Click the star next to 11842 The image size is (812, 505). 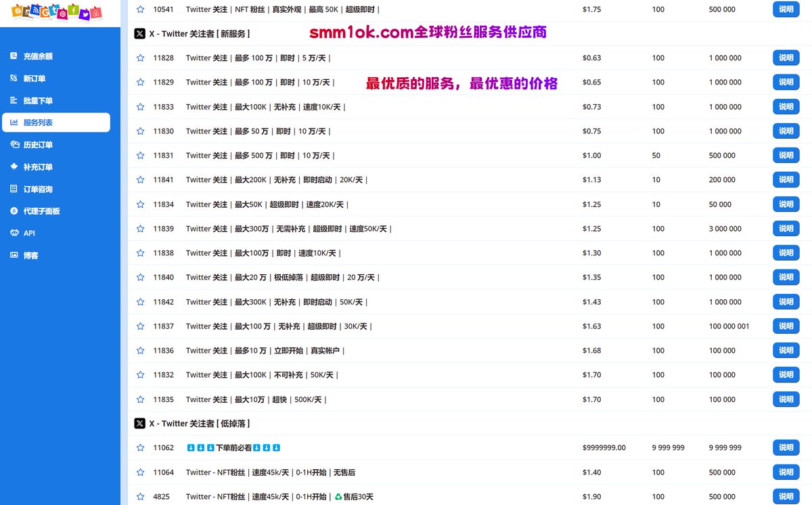coord(140,302)
